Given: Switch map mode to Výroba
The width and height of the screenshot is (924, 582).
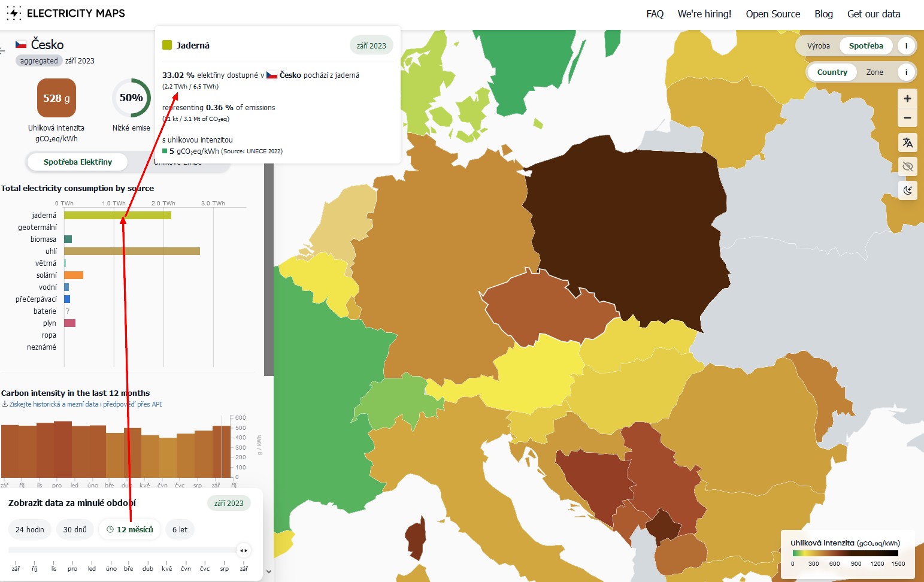Looking at the screenshot, I should coord(819,46).
